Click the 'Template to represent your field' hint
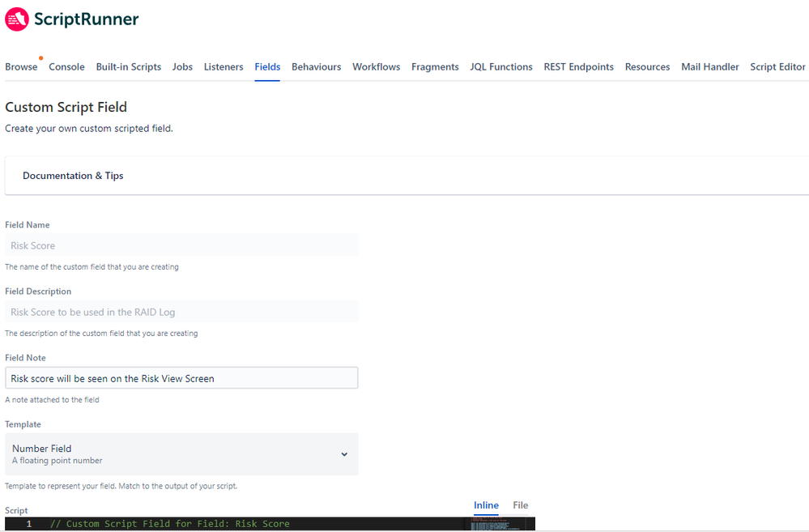This screenshot has height=532, width=809. point(121,486)
